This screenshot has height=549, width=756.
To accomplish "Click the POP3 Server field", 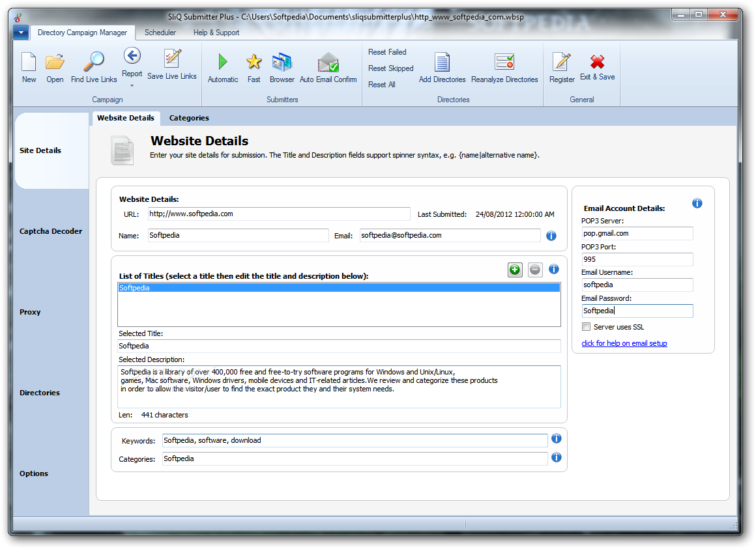I will pos(637,234).
